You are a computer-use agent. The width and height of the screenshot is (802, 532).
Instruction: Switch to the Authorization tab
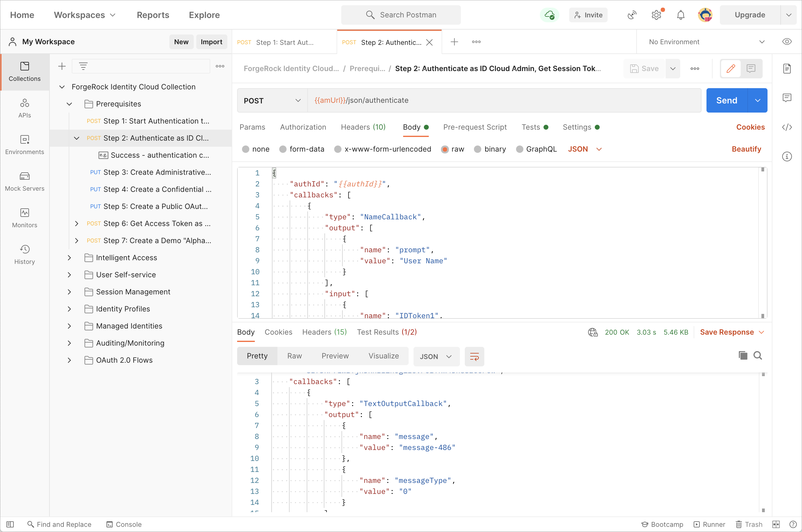pos(303,127)
